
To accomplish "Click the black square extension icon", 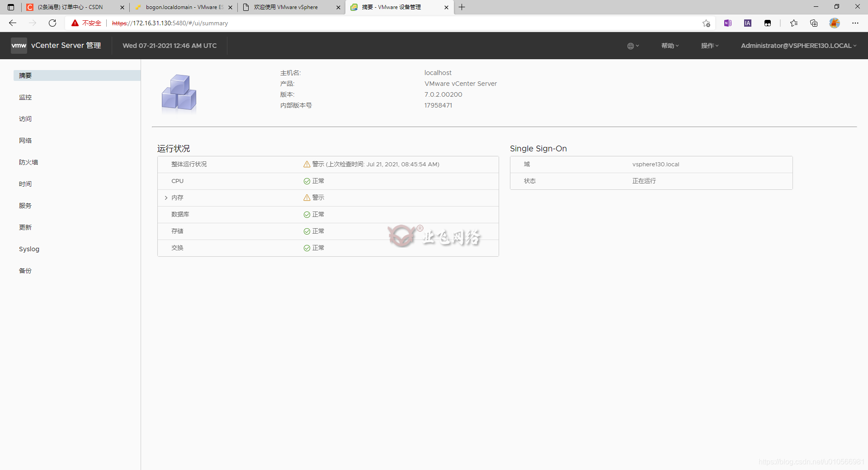I will (x=768, y=23).
